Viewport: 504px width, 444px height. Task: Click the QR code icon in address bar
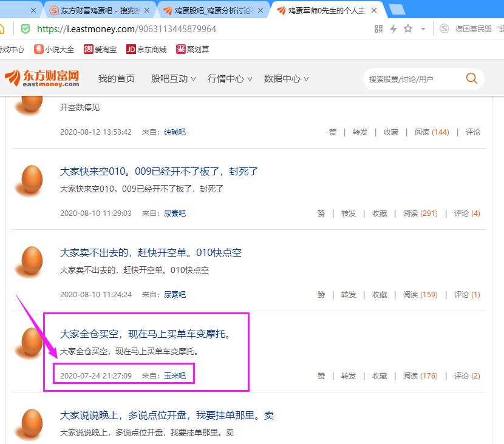[378, 29]
